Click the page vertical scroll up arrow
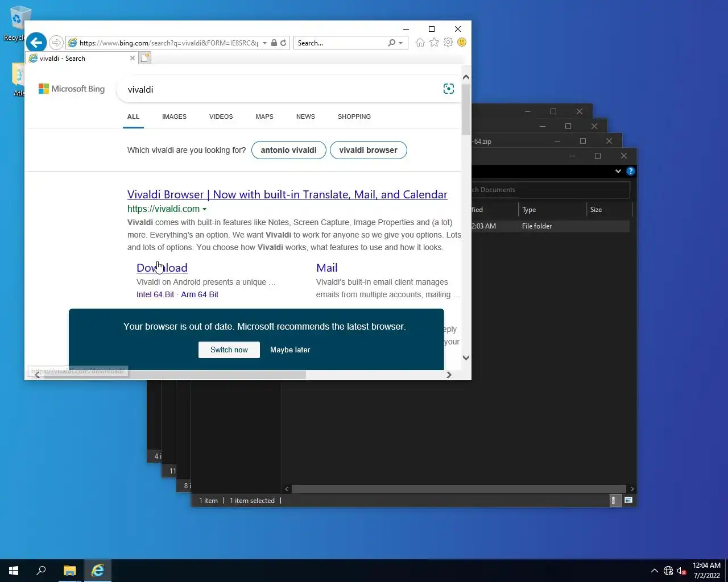728x582 pixels. point(466,77)
